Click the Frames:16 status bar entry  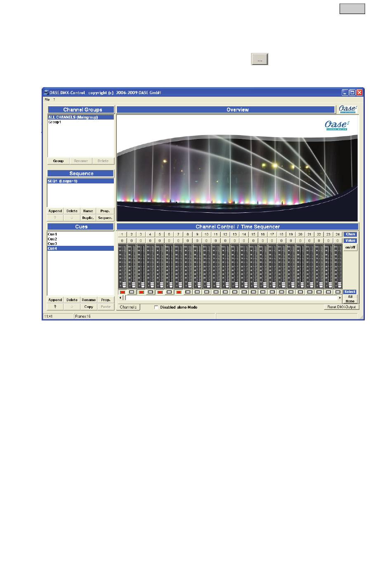point(144,316)
